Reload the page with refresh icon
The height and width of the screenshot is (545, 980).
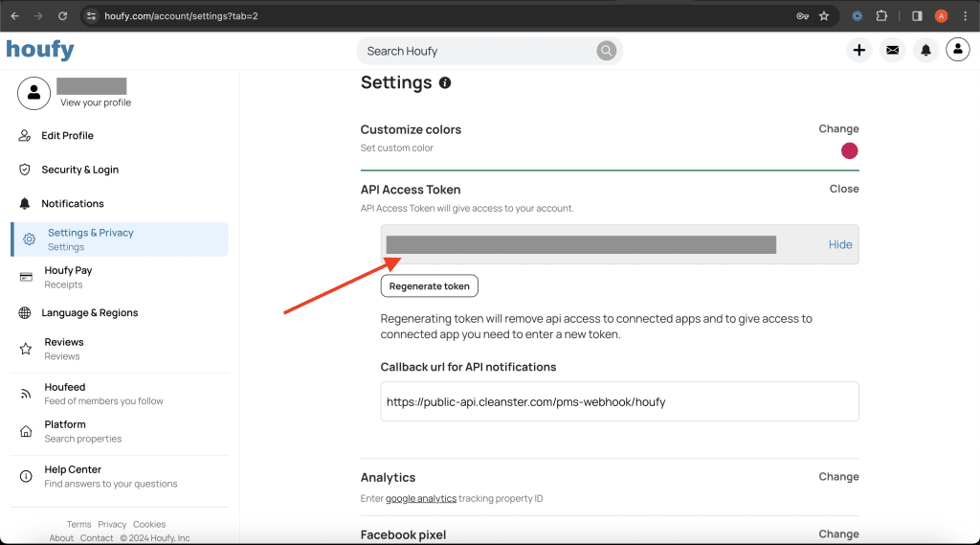click(x=62, y=16)
